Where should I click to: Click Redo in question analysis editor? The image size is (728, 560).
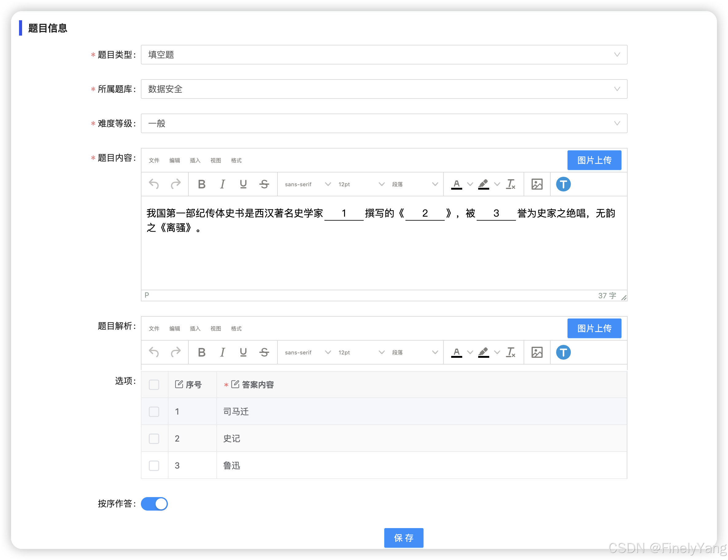(x=175, y=352)
